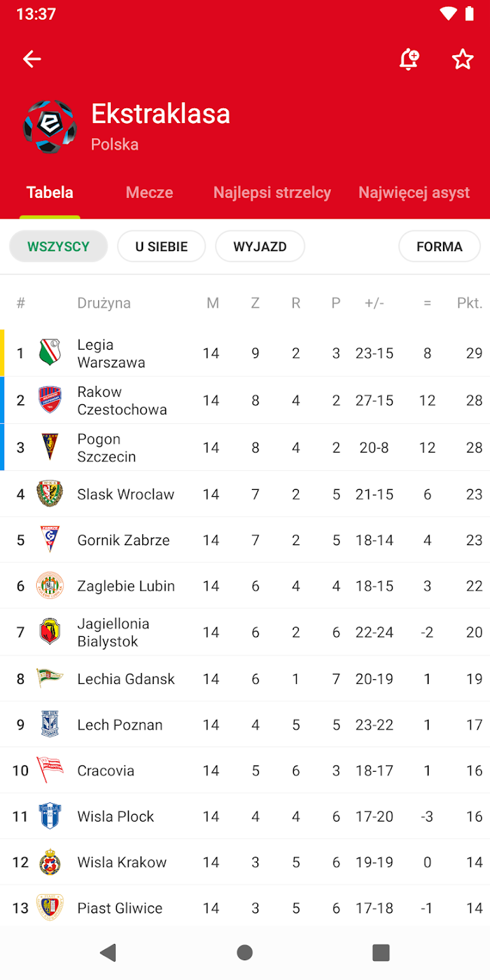This screenshot has width=490, height=980.
Task: Open the Mecze tab
Action: coord(149,193)
